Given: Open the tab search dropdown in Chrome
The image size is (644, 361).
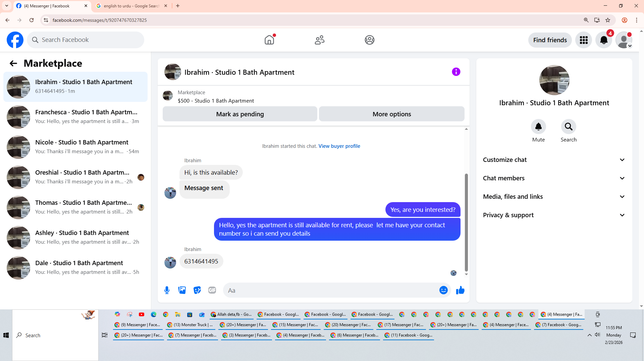Looking at the screenshot, I should 7,6.
